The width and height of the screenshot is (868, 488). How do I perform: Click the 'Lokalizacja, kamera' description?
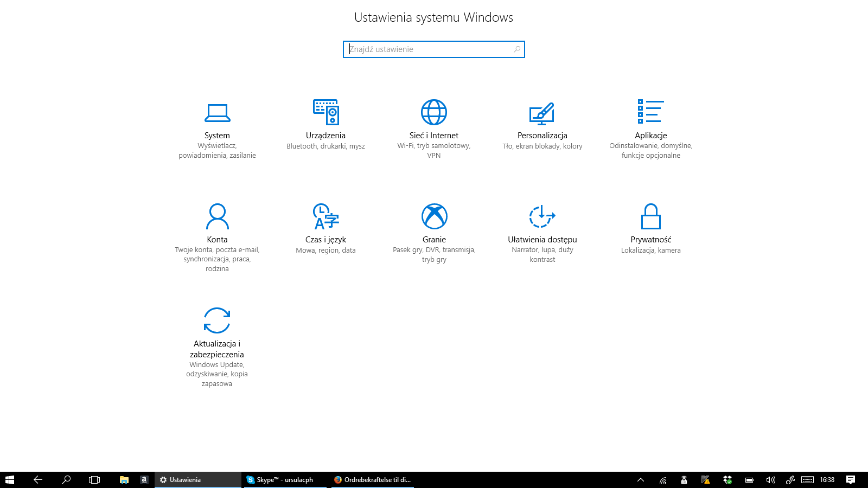[x=651, y=251]
